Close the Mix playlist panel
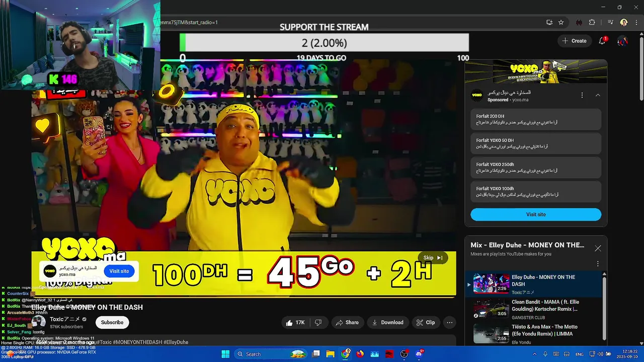The width and height of the screenshot is (644, 362). tap(598, 248)
